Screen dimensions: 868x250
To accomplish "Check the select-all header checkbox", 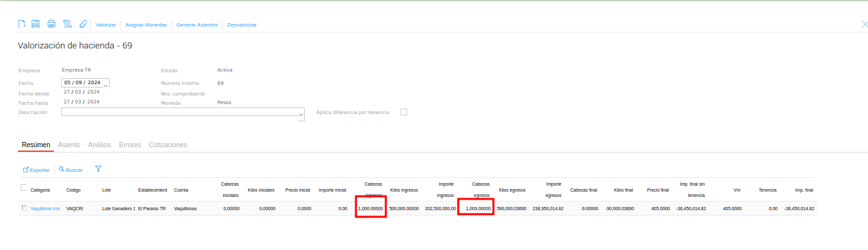I will [24, 188].
